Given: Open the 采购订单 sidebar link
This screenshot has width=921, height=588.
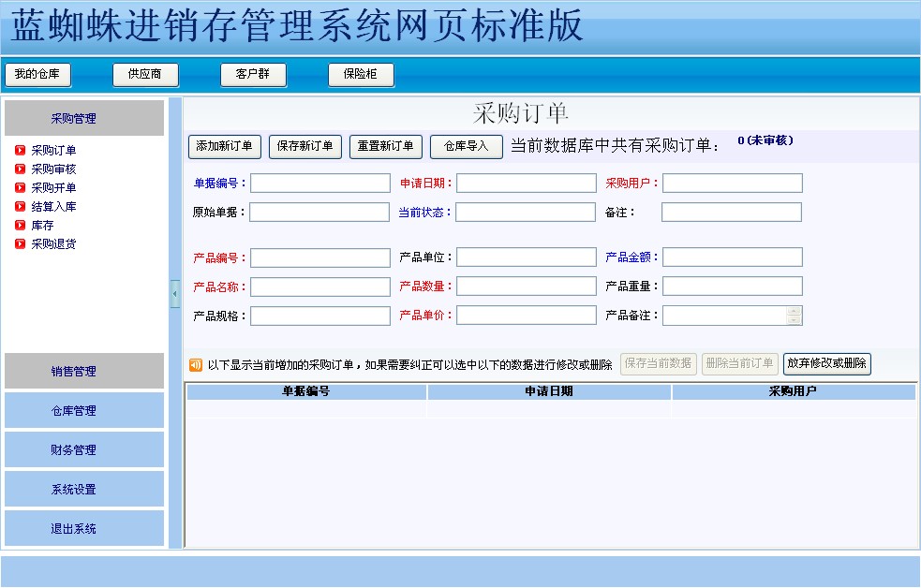Looking at the screenshot, I should [x=53, y=150].
